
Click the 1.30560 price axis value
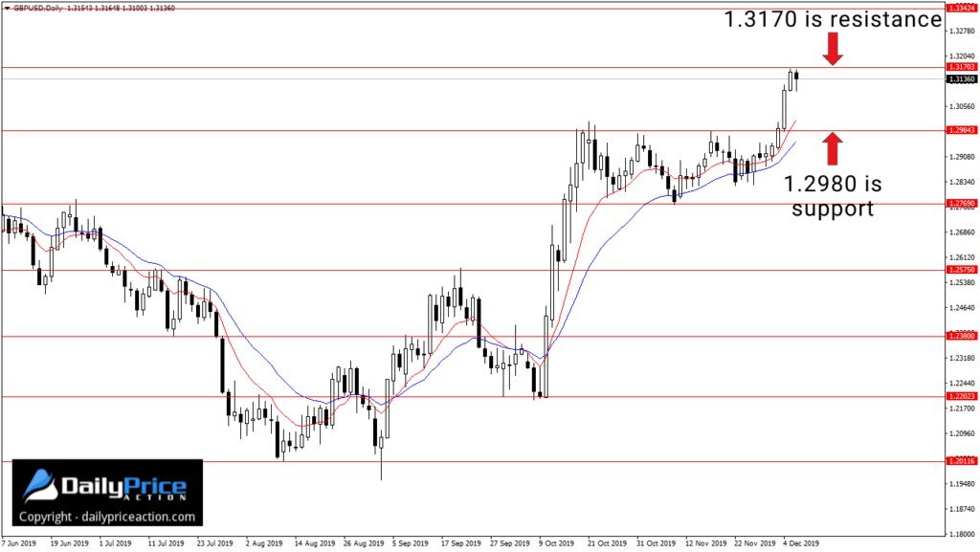click(962, 106)
